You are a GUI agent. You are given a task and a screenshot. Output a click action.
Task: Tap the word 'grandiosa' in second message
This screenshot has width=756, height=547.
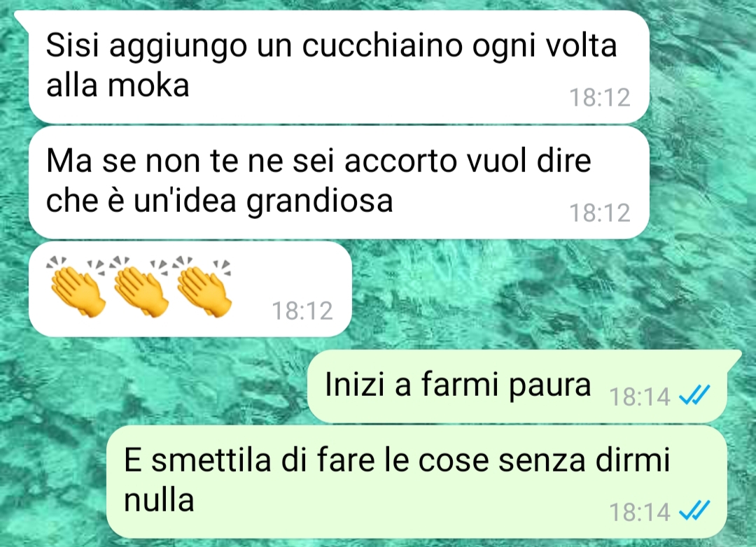(320, 201)
